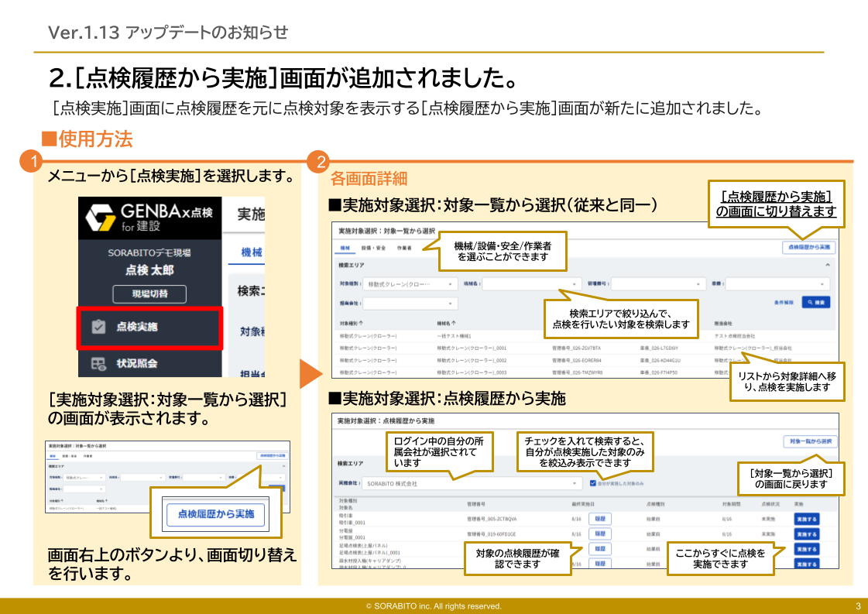Enable the 自分が実施した対象のみ checkbox
The height and width of the screenshot is (614, 868).
(592, 483)
